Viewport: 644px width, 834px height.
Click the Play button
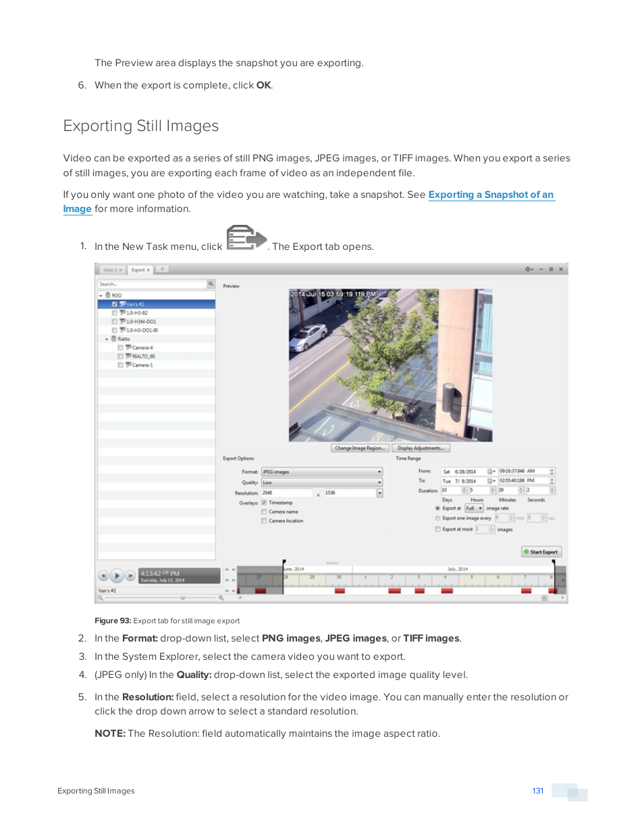pos(117,576)
